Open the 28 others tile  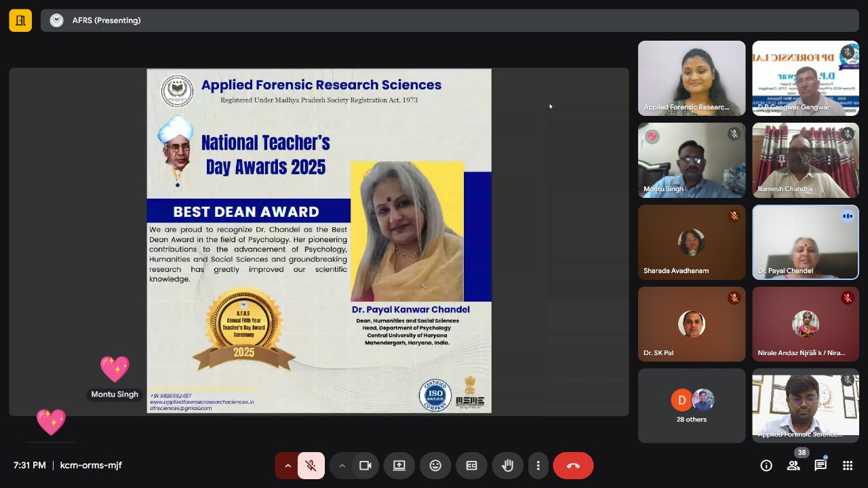(x=692, y=405)
